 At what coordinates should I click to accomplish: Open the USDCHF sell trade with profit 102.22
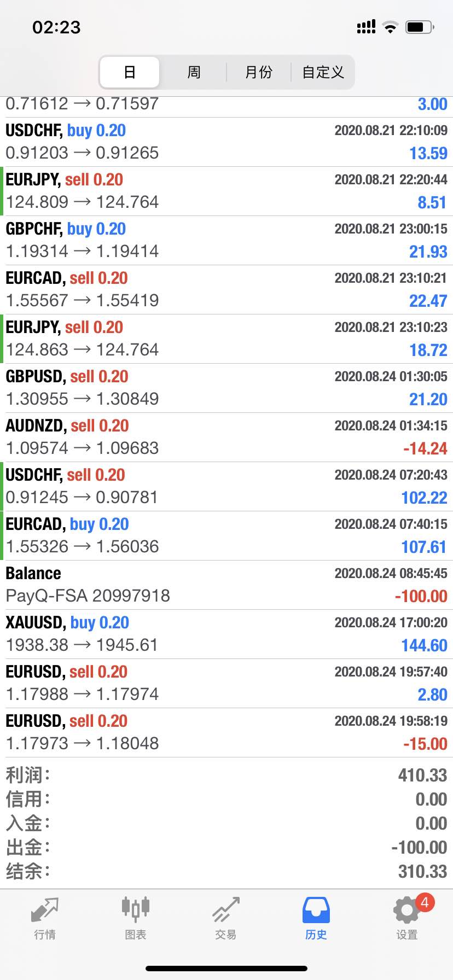pyautogui.click(x=226, y=487)
